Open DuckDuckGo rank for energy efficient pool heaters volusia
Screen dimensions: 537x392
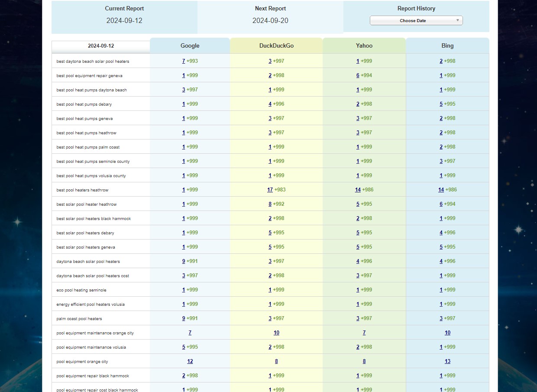pyautogui.click(x=270, y=304)
